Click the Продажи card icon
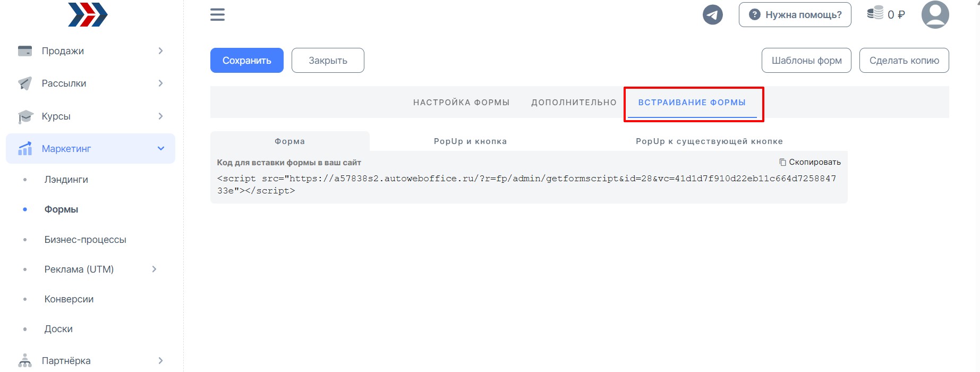Viewport: 980px width, 372px height. [25, 50]
